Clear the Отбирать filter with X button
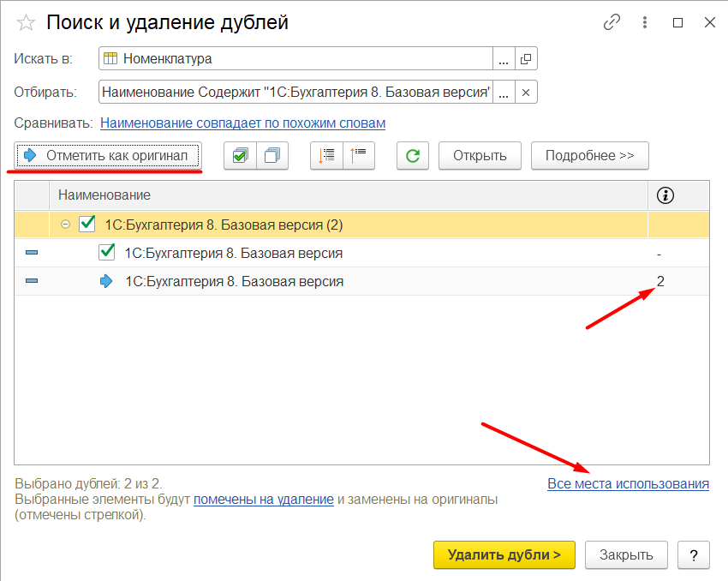Viewport: 728px width, 581px height. (x=526, y=92)
